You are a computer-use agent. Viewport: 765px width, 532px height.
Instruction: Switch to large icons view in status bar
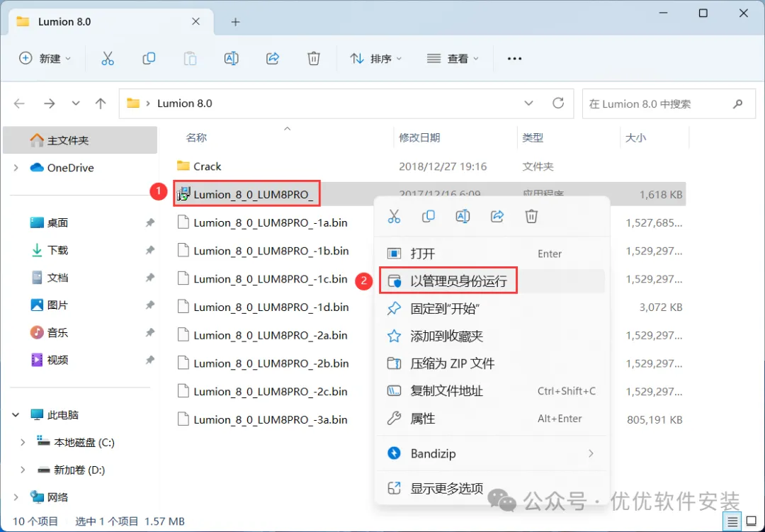coord(752,522)
